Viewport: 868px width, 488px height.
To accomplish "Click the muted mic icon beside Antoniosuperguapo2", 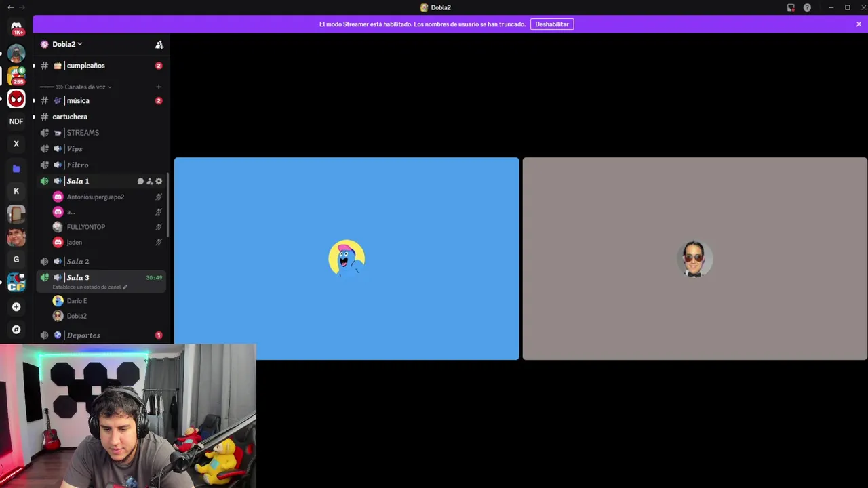I will [159, 197].
